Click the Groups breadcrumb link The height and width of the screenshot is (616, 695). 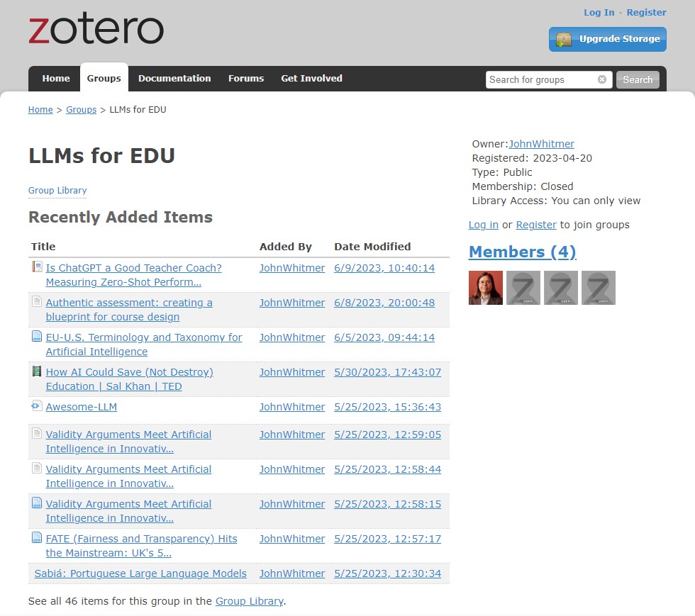[x=81, y=110]
